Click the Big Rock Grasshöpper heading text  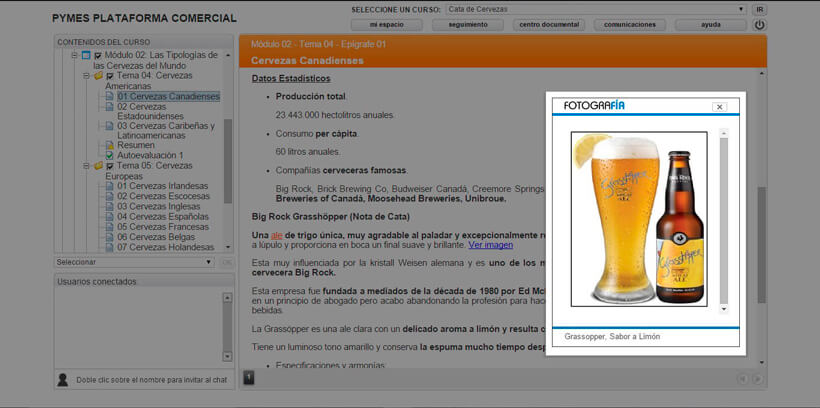coord(331,216)
